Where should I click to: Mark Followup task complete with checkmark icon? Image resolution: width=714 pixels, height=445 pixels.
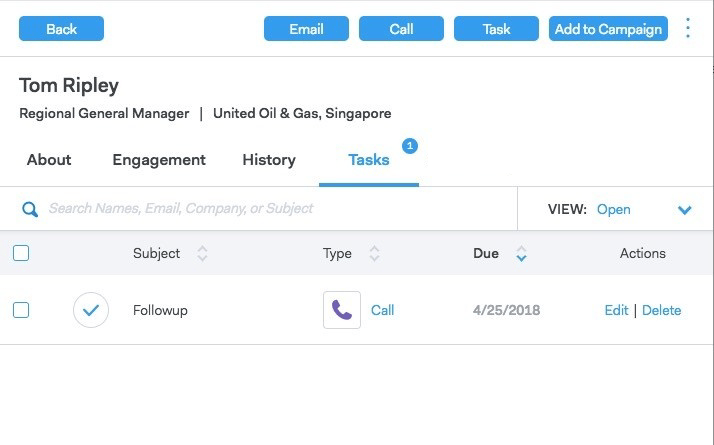(x=91, y=310)
